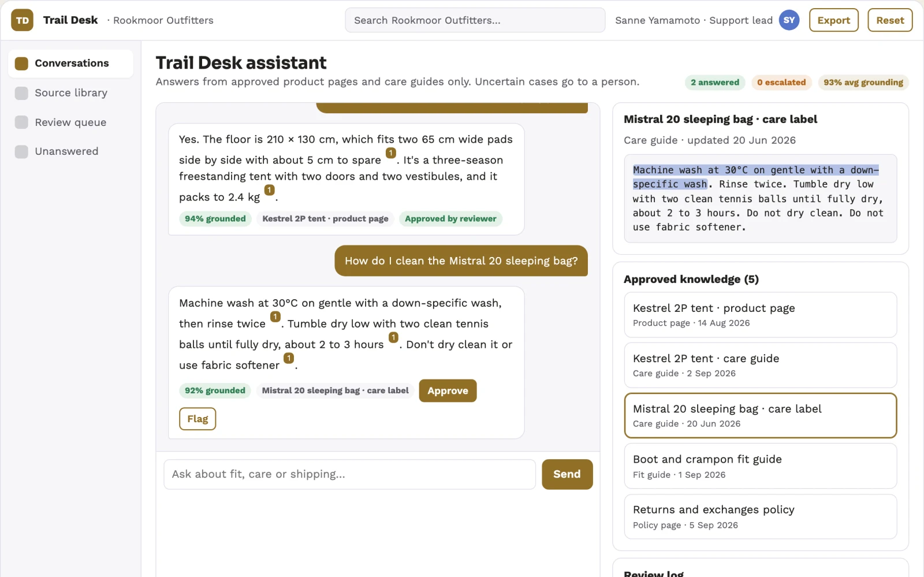Open citation marker after "5 cm to spare"
The width and height of the screenshot is (924, 577).
391,153
